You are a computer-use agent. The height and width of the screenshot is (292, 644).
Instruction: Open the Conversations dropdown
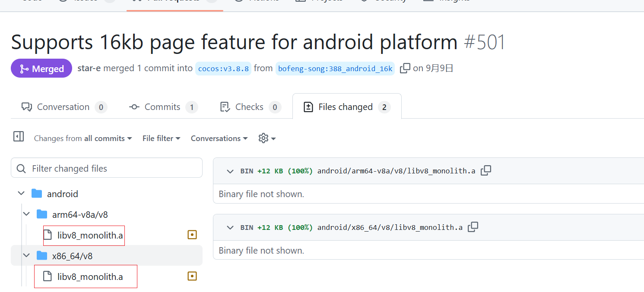click(219, 138)
